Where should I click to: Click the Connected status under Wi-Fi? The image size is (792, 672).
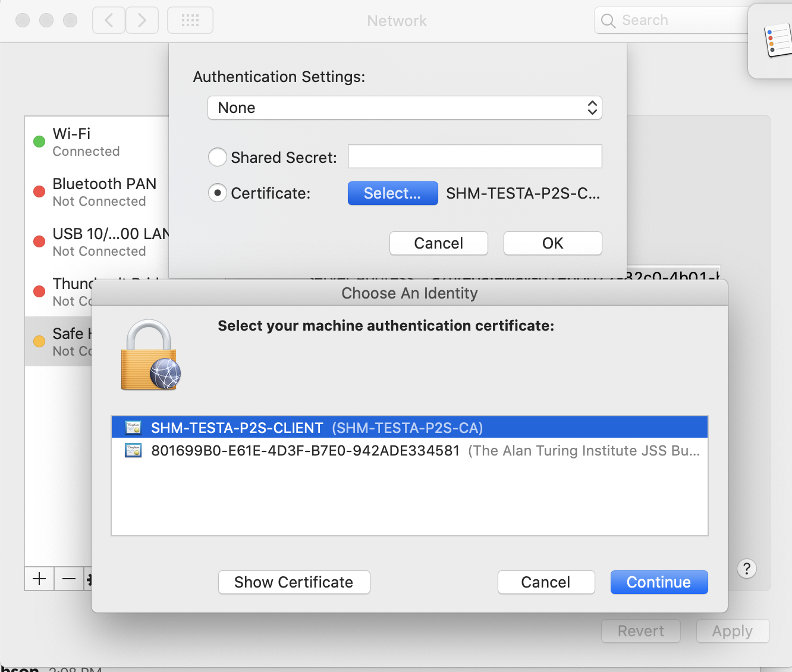(86, 151)
